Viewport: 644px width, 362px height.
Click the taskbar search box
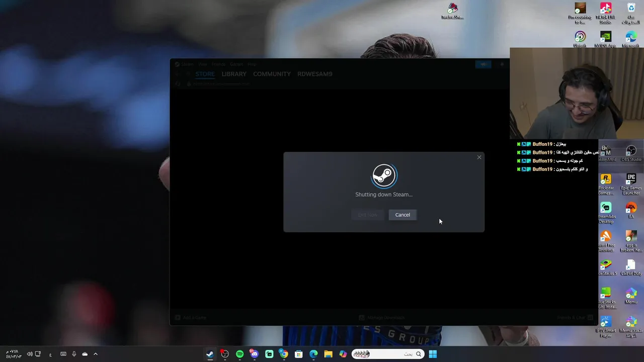coord(387,354)
